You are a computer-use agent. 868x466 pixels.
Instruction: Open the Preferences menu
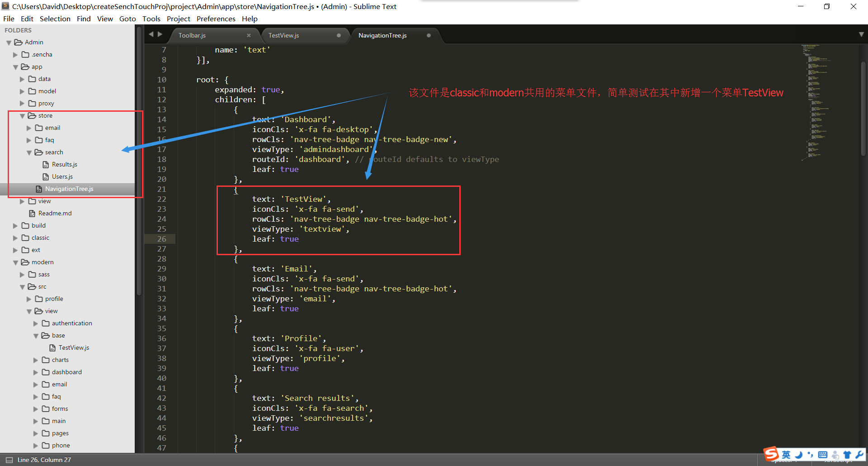(x=216, y=19)
